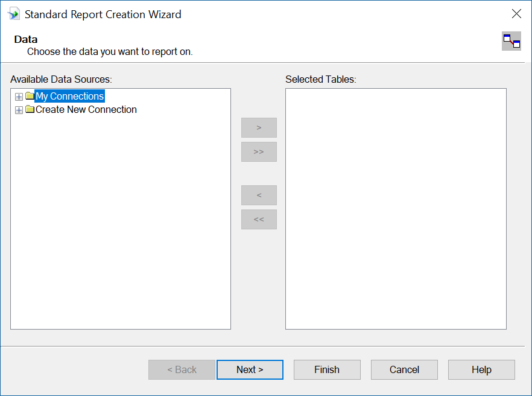532x396 pixels.
Task: Click the wizard icon in the title bar
Action: coord(14,14)
